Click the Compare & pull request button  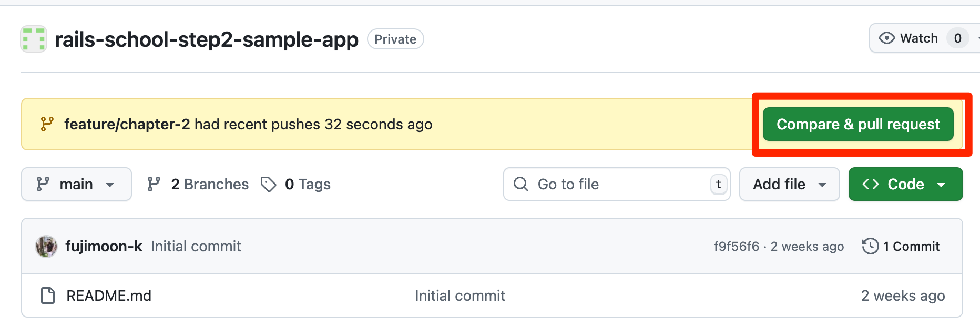pos(858,124)
